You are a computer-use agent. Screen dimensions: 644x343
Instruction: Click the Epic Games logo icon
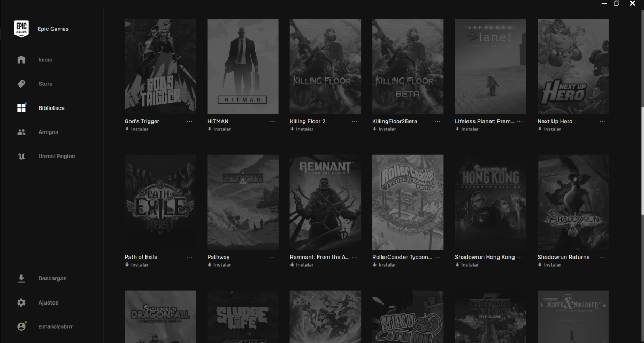(x=21, y=29)
